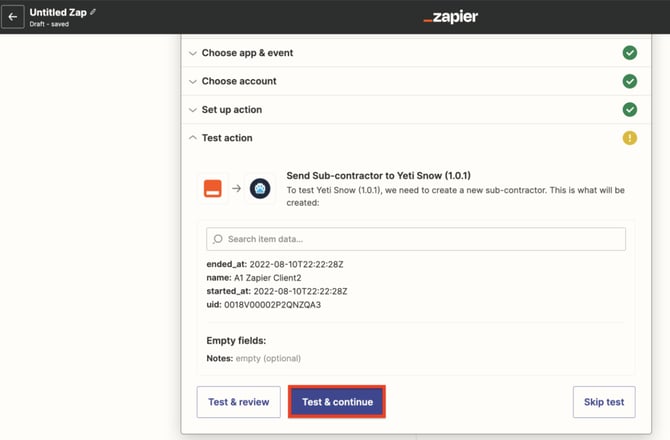Expand the Choose account section
670x440 pixels.
239,81
